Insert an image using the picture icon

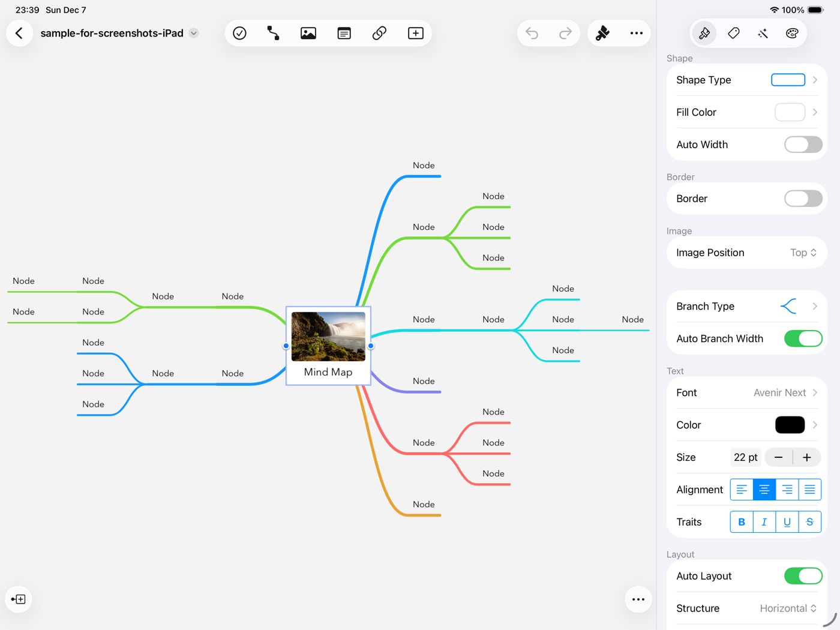click(308, 33)
